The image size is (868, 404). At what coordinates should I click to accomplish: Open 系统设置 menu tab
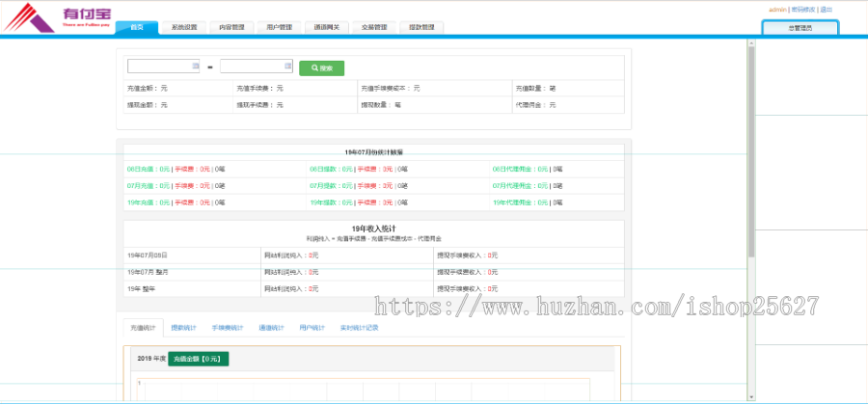point(184,27)
